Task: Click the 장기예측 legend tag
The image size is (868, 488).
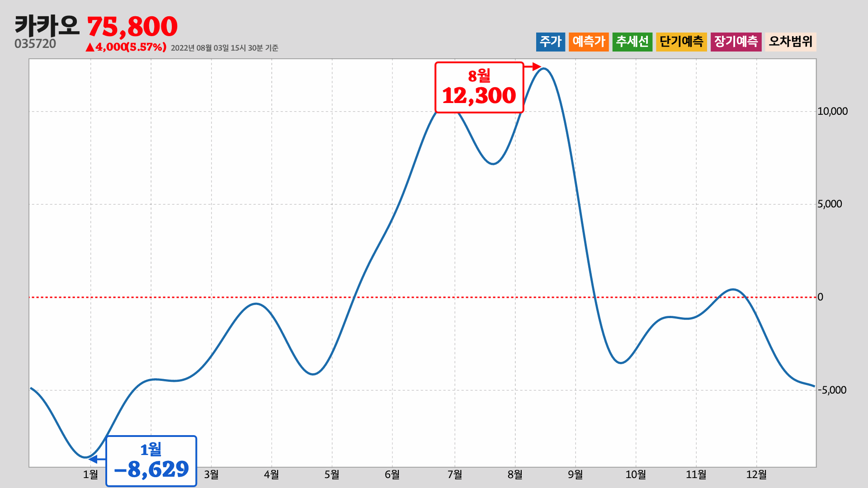Action: point(736,42)
